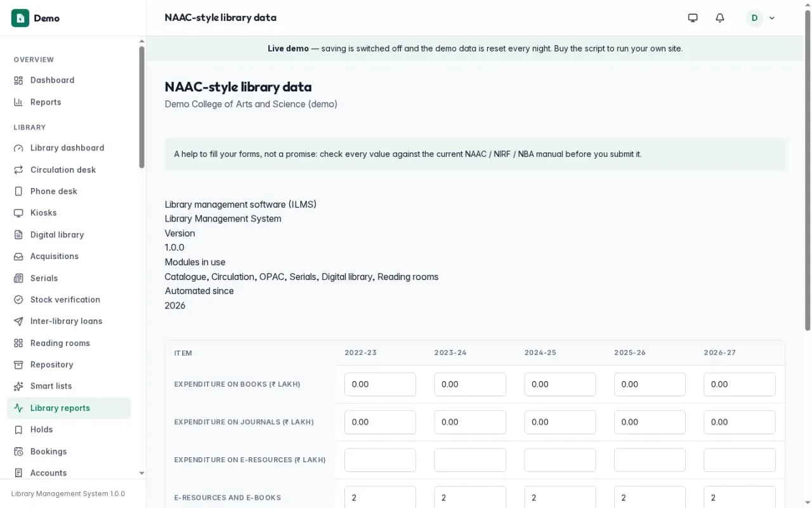The height and width of the screenshot is (508, 812).
Task: Click the Inter-library loans send icon
Action: pyautogui.click(x=18, y=321)
